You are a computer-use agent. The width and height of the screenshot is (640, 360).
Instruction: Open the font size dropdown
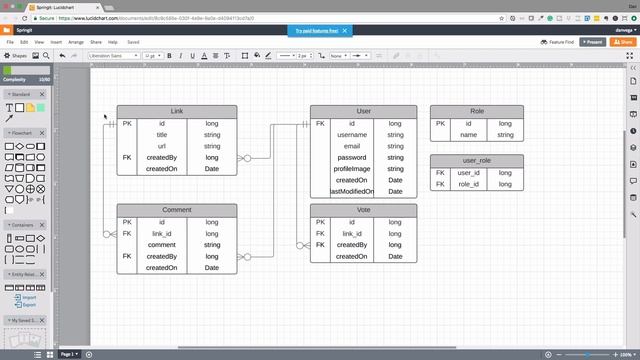pyautogui.click(x=153, y=56)
